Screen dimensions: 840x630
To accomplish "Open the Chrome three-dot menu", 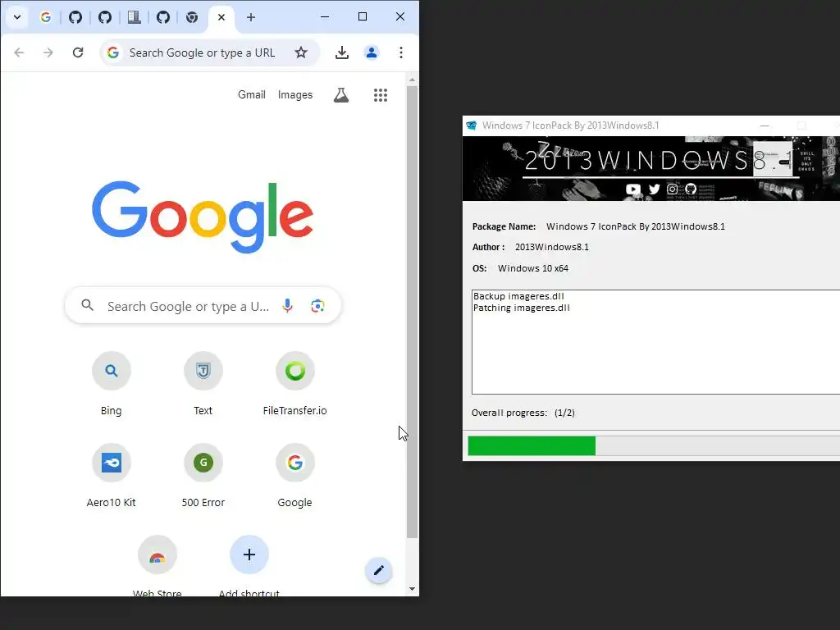I will tap(400, 52).
